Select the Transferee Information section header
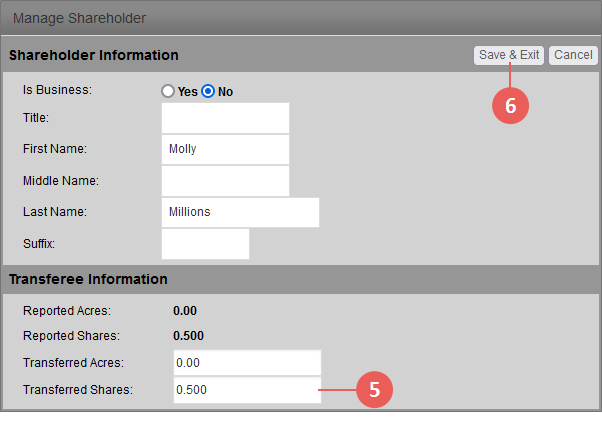Screen dimensions: 602x427 tap(88, 279)
